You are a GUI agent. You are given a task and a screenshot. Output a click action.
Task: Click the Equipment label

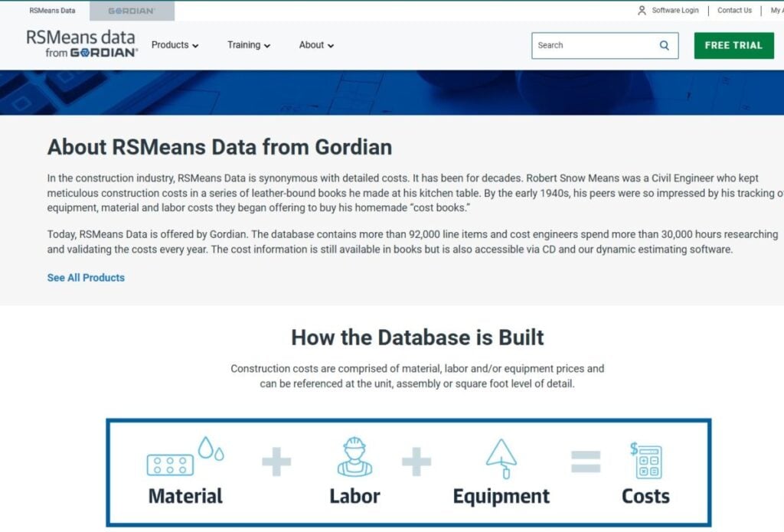coord(501,497)
